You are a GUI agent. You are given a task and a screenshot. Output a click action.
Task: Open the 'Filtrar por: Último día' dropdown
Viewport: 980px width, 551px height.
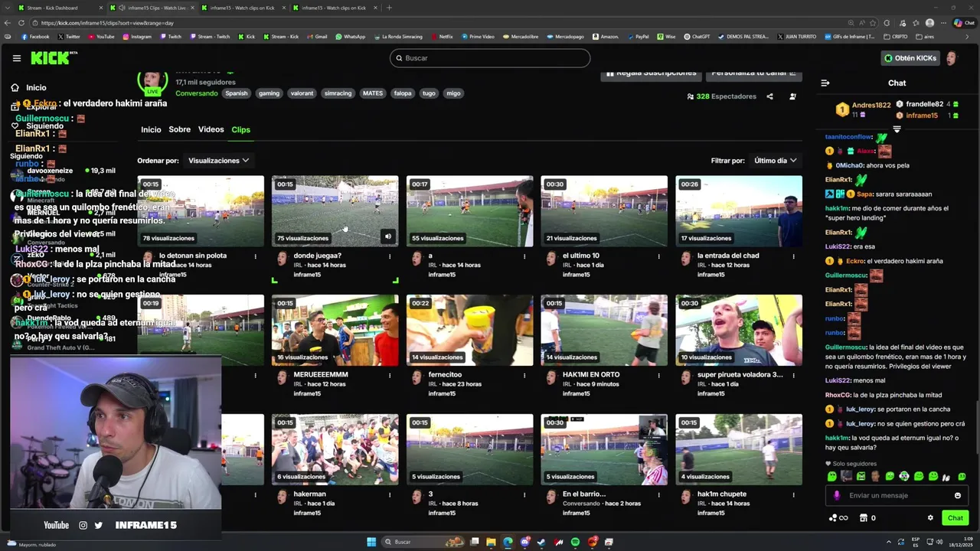[776, 161]
